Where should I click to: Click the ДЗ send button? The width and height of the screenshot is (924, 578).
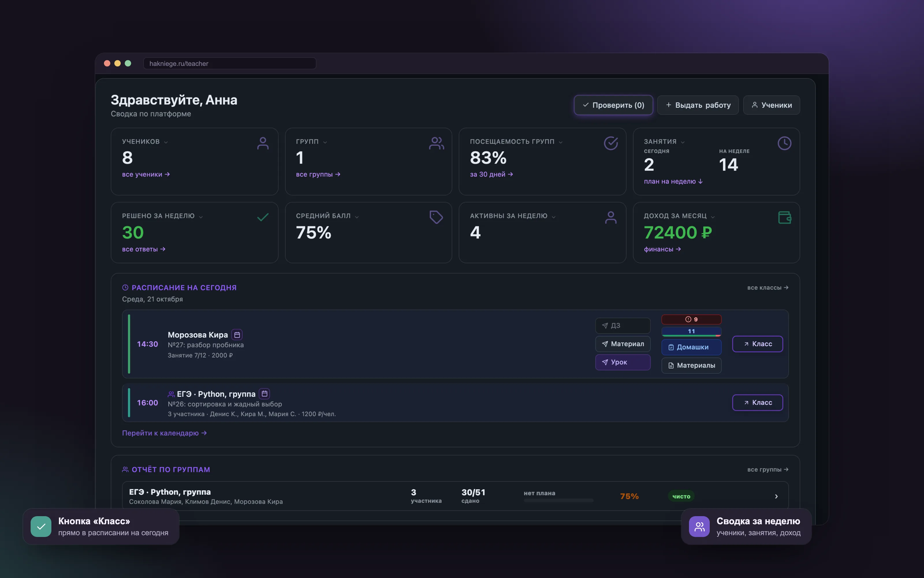click(x=623, y=326)
